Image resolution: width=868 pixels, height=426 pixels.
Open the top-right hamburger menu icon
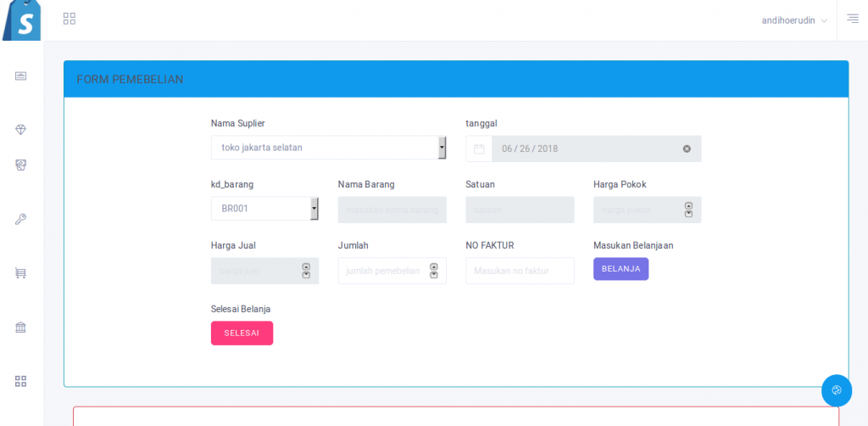pos(853,19)
